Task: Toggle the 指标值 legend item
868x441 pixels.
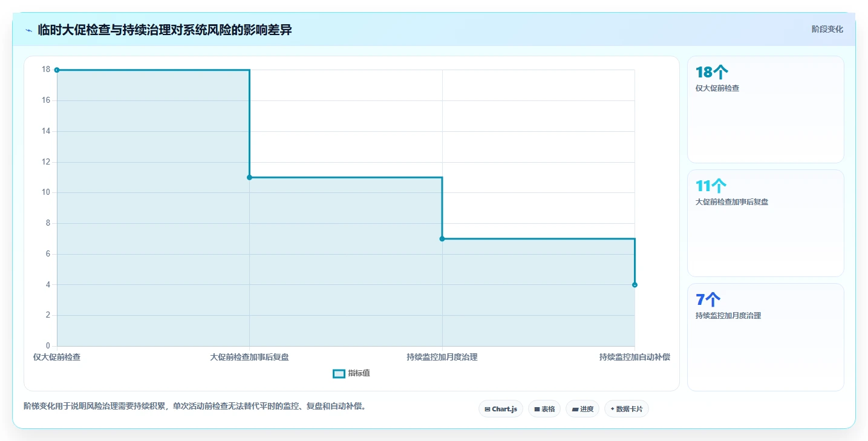Action: [351, 373]
